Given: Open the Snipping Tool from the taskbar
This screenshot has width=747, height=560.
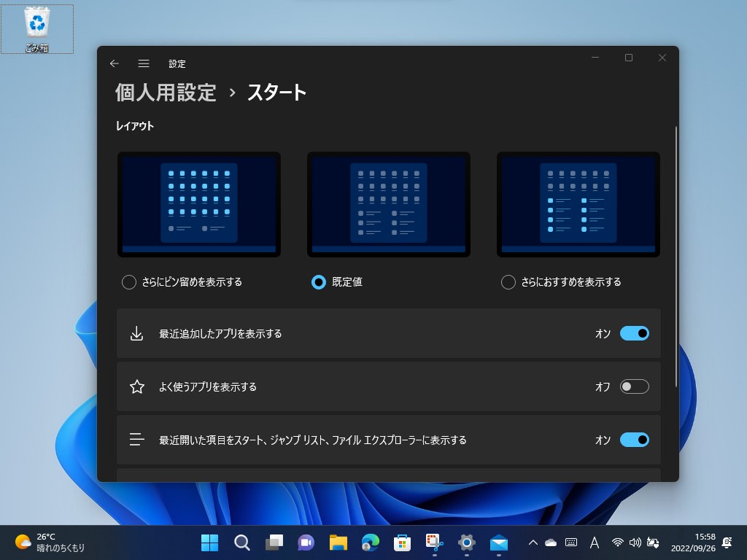Looking at the screenshot, I should (x=435, y=542).
